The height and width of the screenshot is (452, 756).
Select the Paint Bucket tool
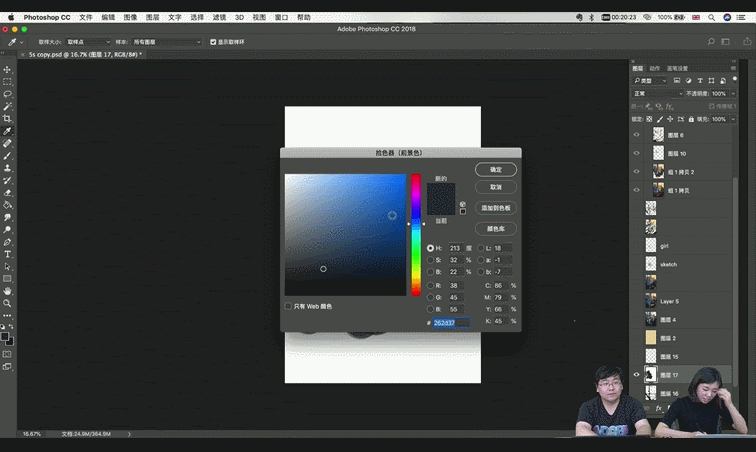tap(7, 205)
